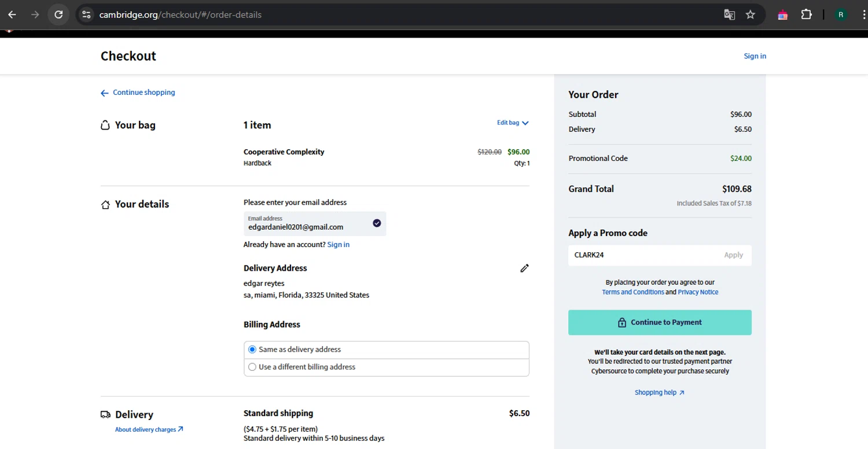Open About delivery charges link
This screenshot has width=868, height=449.
(x=145, y=429)
